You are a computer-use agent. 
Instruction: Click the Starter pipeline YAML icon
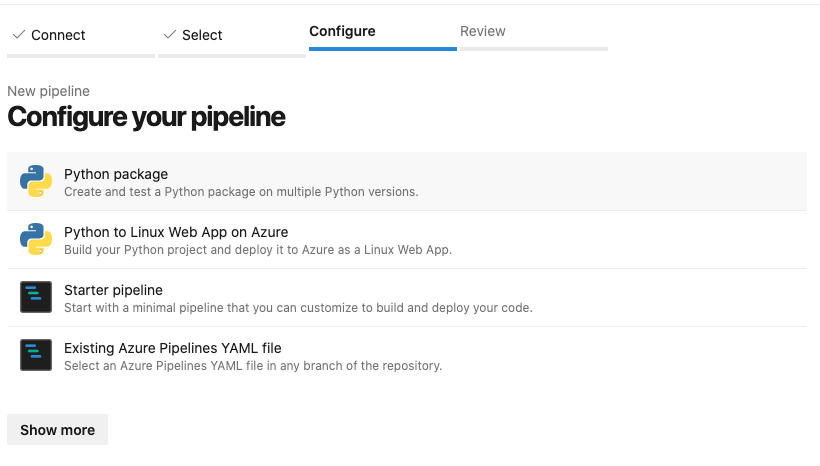[x=36, y=298]
